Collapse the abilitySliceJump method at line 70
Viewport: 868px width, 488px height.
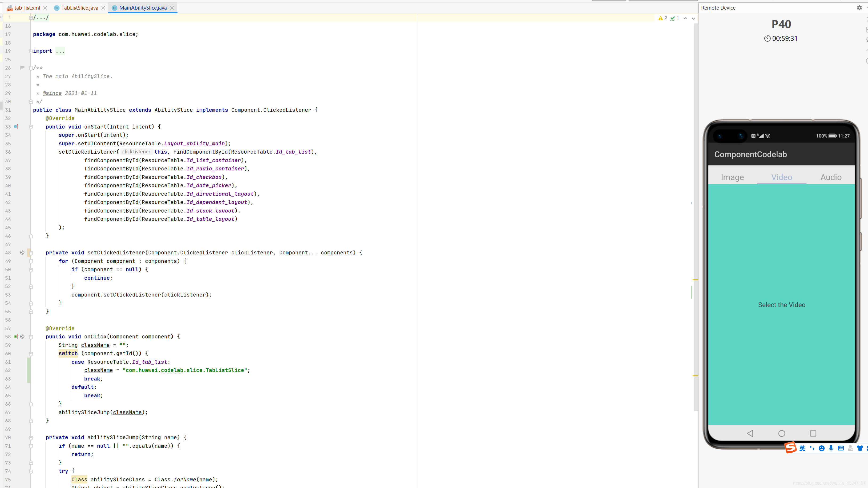point(31,438)
